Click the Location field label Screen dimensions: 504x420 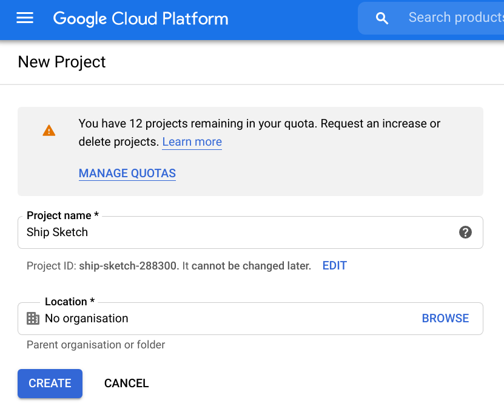(70, 302)
